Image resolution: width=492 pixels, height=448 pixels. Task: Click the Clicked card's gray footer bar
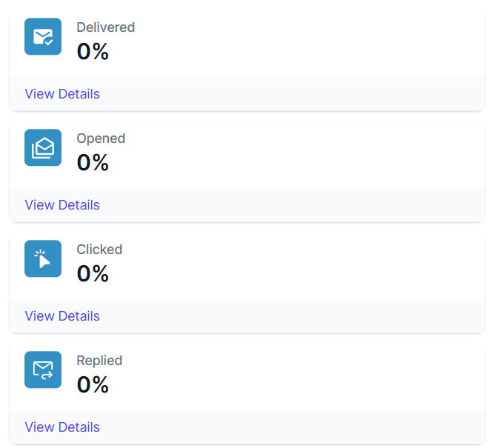click(296, 316)
